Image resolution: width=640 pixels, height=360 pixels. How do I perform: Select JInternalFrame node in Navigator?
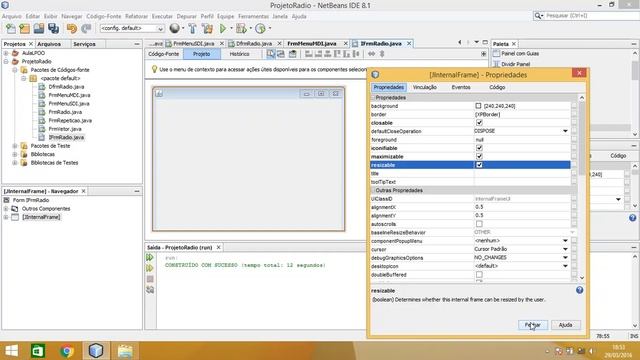tap(41, 217)
